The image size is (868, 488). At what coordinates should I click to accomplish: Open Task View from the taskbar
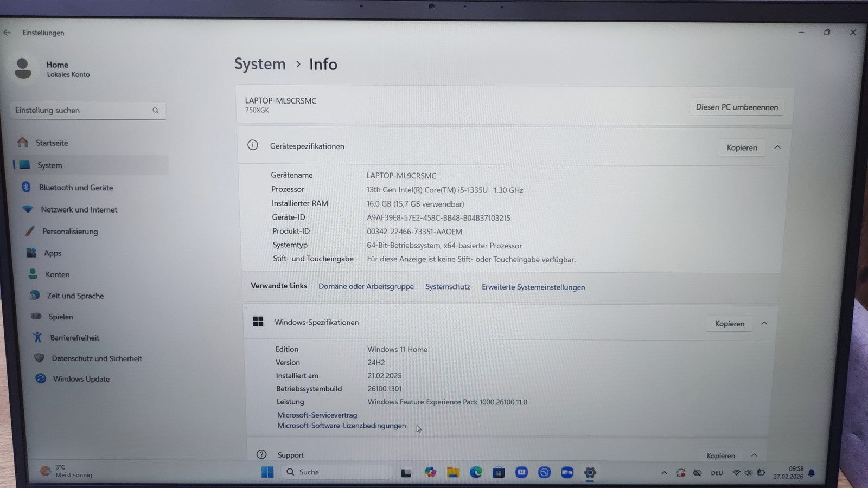pyautogui.click(x=406, y=473)
